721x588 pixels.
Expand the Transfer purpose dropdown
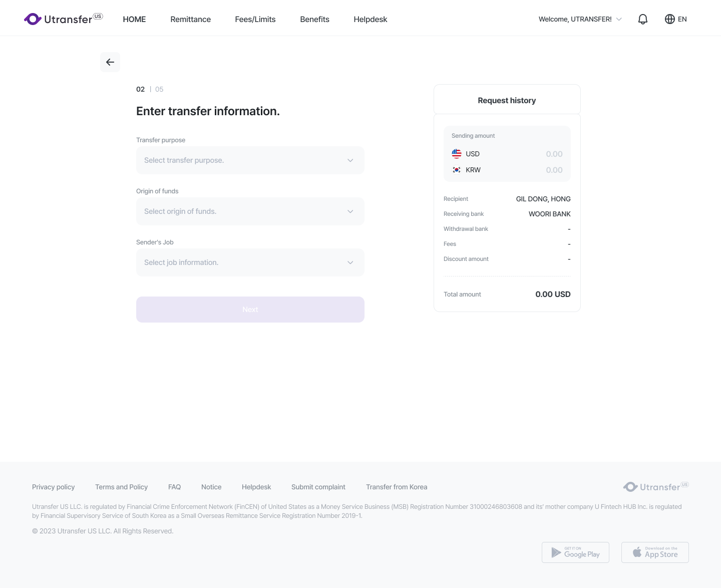pos(250,160)
